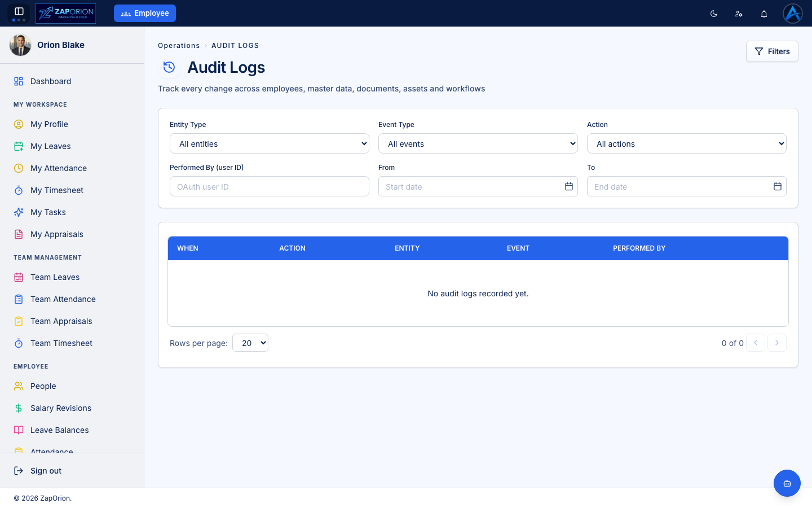Click Orion Blake's name in the sidebar
The height and width of the screenshot is (508, 812).
tap(61, 45)
